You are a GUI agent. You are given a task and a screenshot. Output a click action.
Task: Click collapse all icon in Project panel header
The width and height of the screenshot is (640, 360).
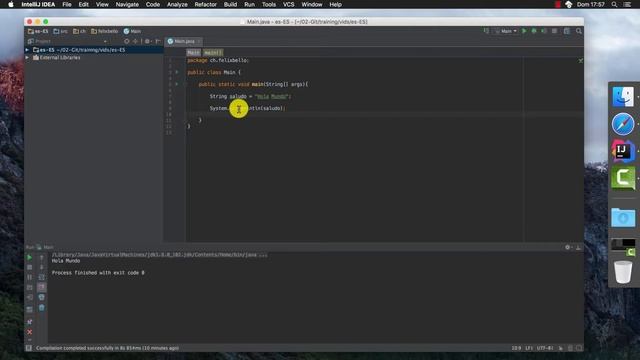click(x=135, y=41)
